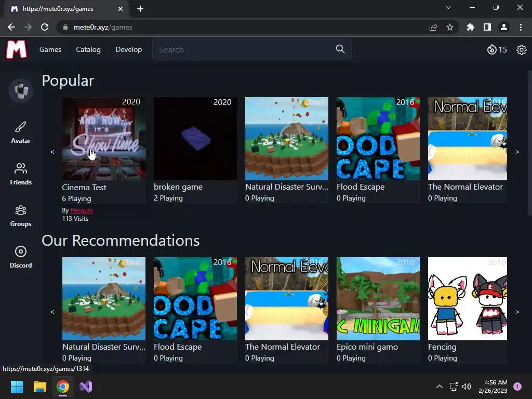The image size is (532, 399).
Task: Open the user avatar profile picture
Action: tap(21, 90)
